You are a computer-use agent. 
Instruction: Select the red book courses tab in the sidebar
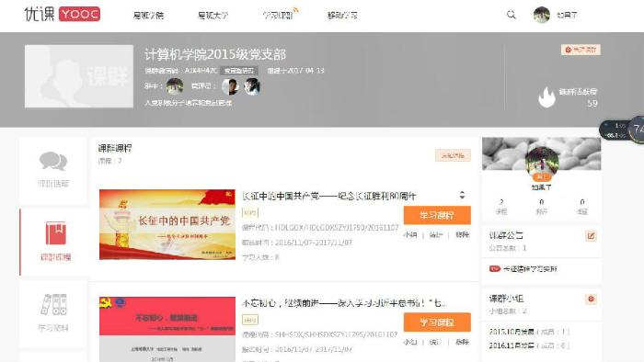point(54,242)
